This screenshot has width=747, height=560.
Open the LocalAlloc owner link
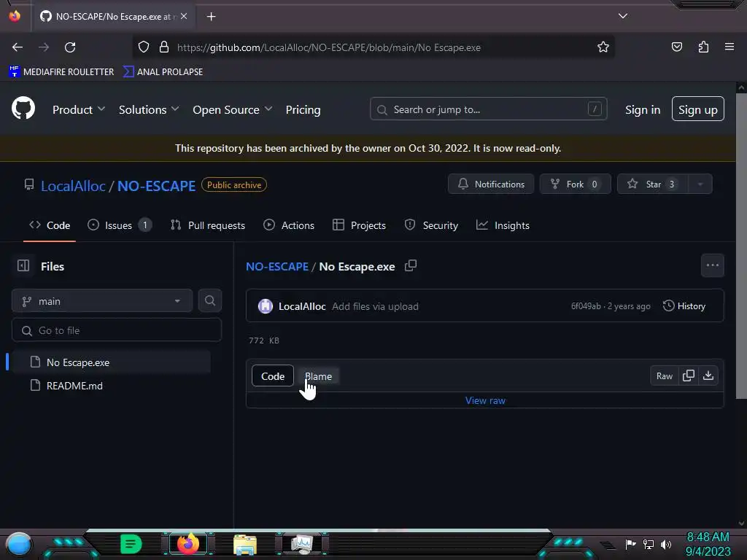[x=73, y=186]
